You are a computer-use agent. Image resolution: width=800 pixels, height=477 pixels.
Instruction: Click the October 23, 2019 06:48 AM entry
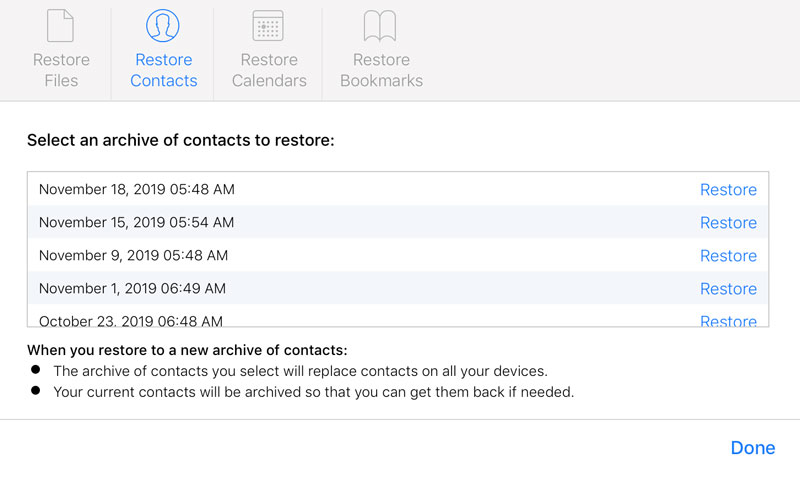point(131,321)
